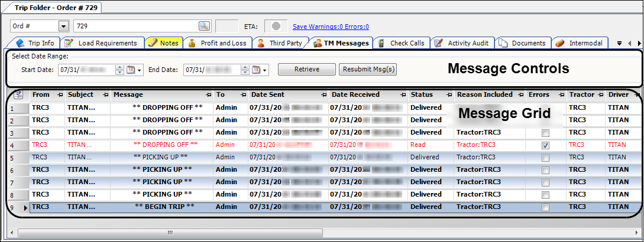Click the Resubmit Msg(s) button
This screenshot has height=242, width=644.
pos(368,69)
